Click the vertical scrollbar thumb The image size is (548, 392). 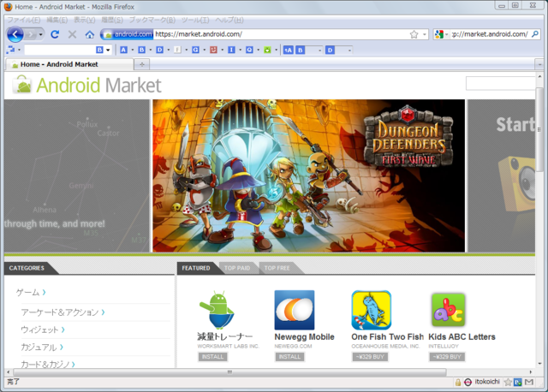[540, 129]
